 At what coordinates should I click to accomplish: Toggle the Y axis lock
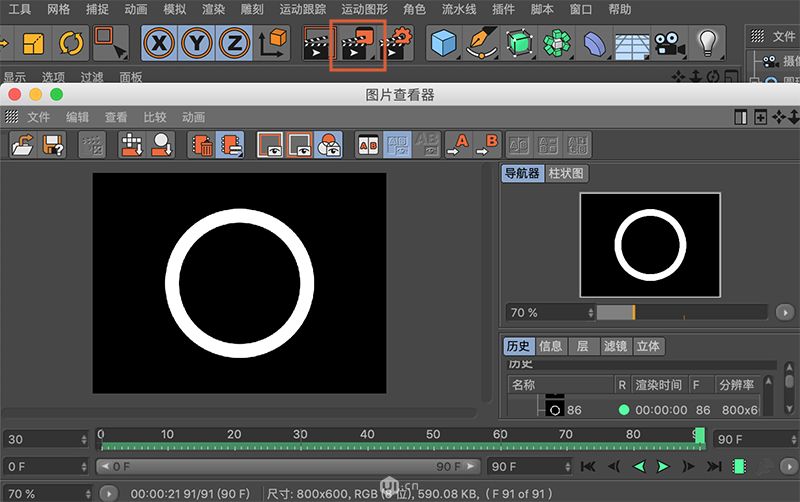coord(197,44)
